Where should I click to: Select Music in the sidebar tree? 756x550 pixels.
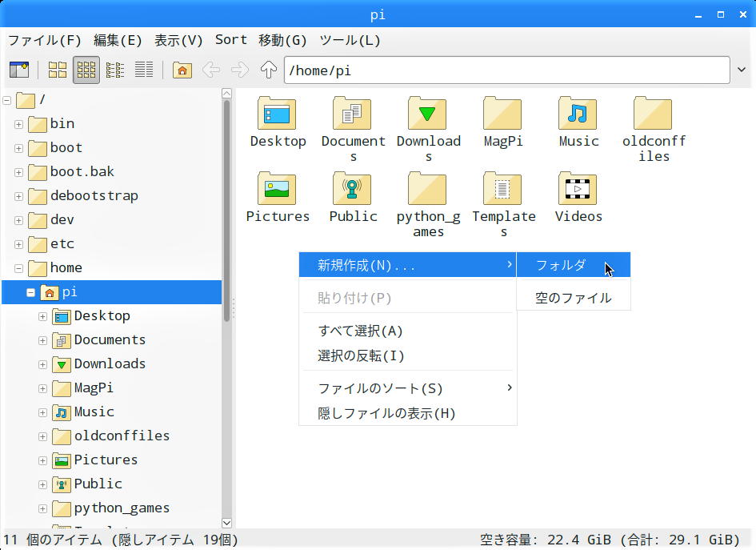(94, 412)
